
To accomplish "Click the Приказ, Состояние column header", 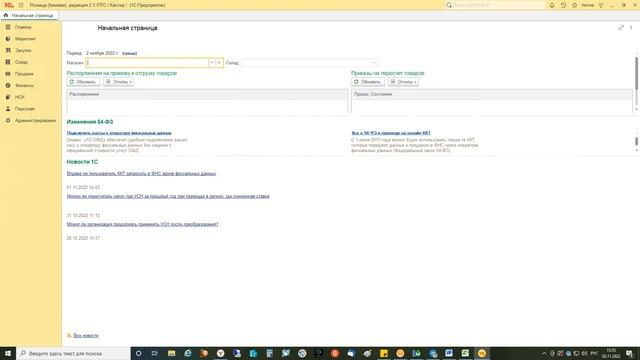I will [x=492, y=94].
